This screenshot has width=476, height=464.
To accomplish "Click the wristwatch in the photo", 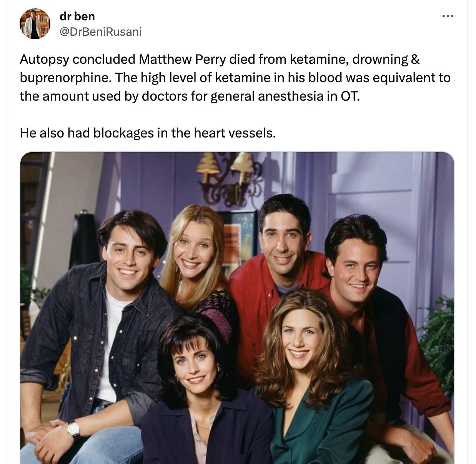I will point(73,430).
